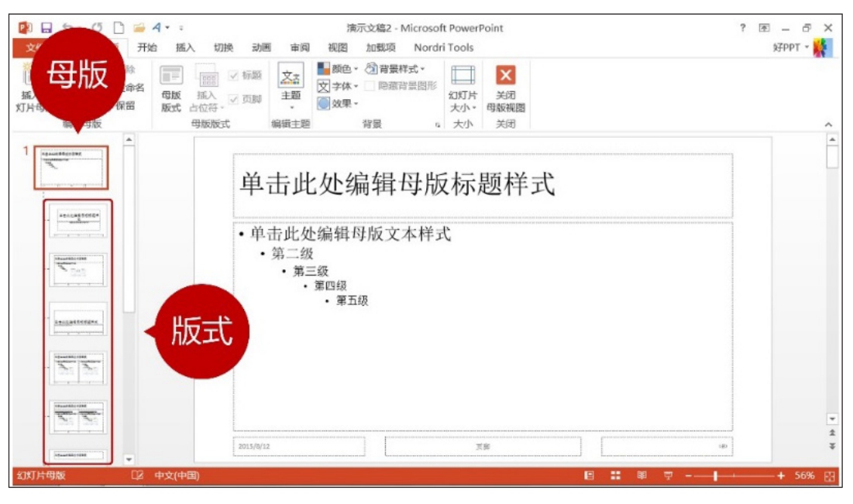Screen dimensions: 853x504
Task: Switch to the 视图 (View) tab
Action: [337, 47]
